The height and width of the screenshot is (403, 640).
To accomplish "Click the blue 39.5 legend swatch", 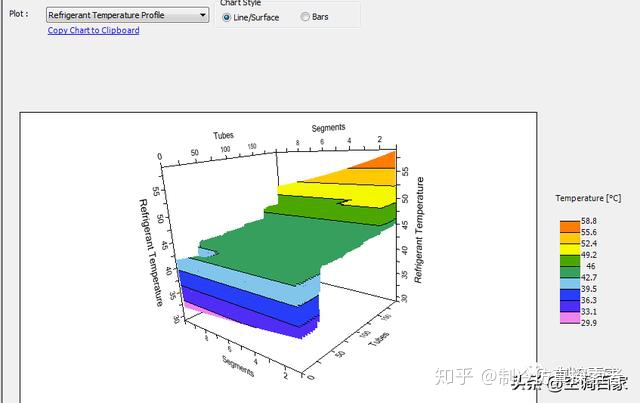I will click(570, 295).
